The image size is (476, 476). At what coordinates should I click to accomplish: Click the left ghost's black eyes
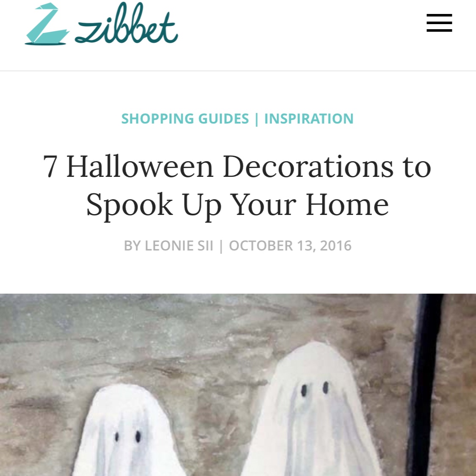(x=127, y=437)
